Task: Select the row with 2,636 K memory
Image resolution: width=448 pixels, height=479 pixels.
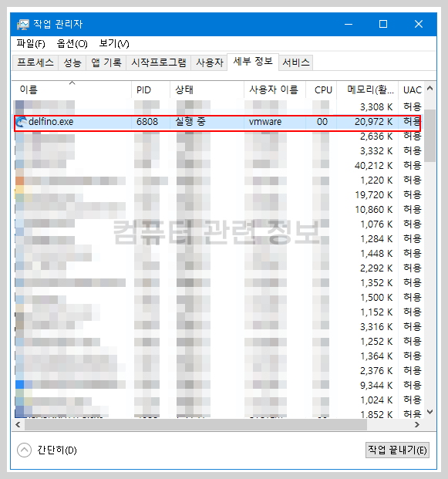Action: [217, 137]
